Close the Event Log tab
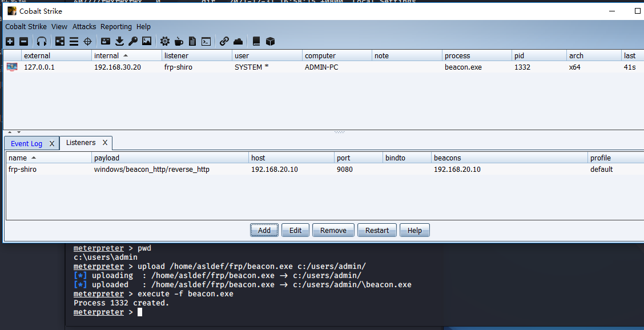 [x=52, y=143]
